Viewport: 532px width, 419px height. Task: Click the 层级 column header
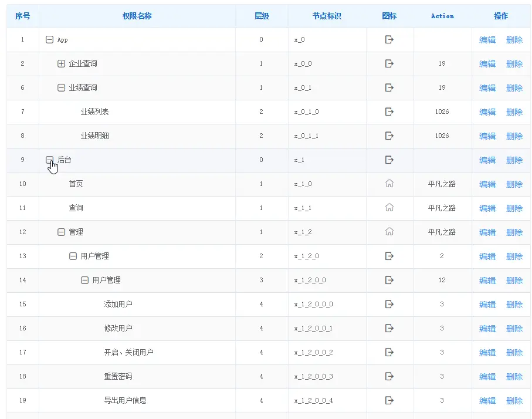[262, 16]
